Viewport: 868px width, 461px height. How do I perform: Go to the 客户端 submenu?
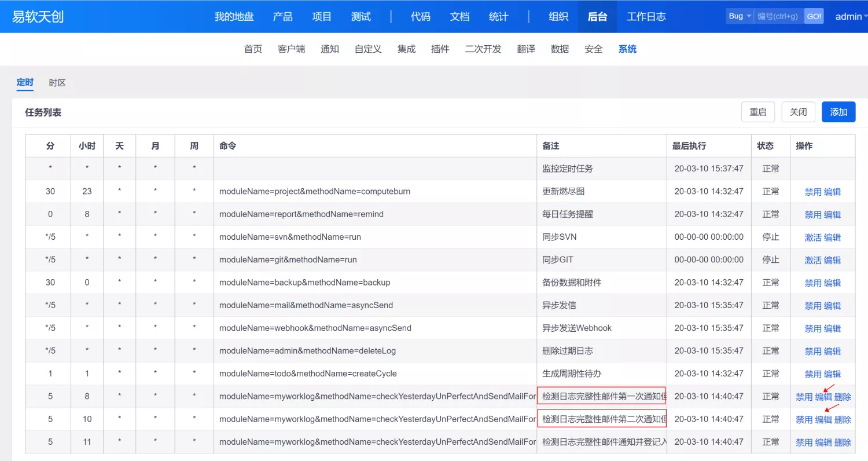click(x=292, y=49)
